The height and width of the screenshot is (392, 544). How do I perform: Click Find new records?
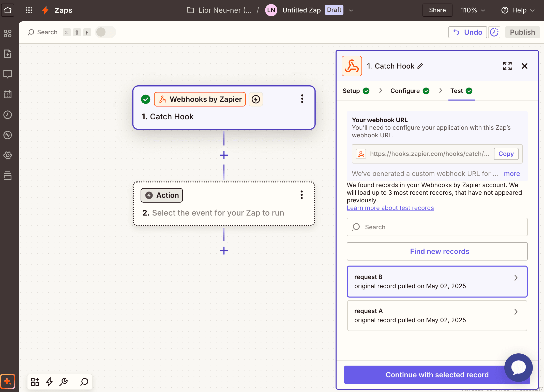[437, 251]
